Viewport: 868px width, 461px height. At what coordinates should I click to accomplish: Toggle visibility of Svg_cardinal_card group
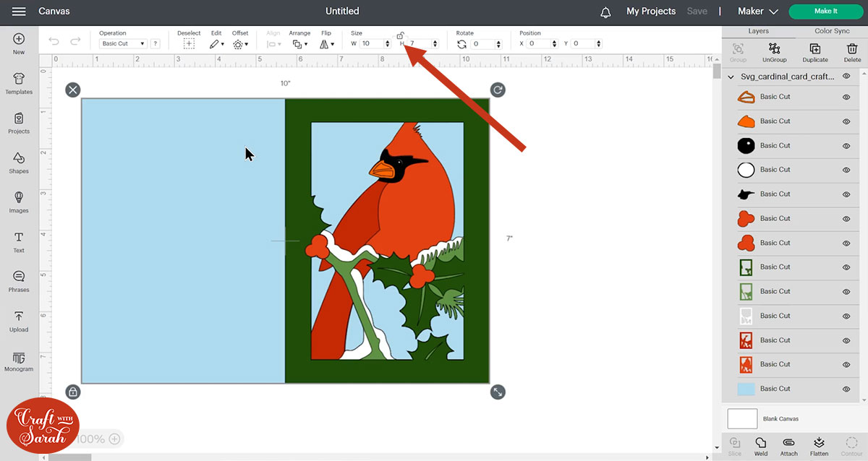coord(846,76)
